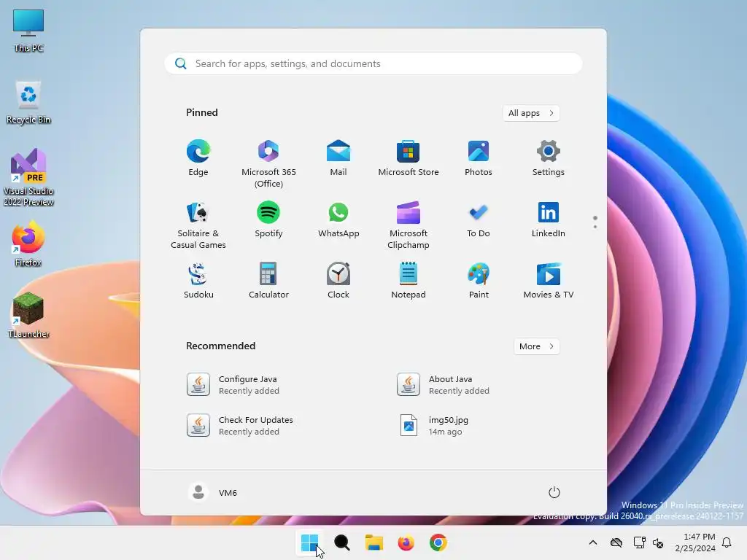Open the Mail app
Viewport: 747px width, 560px height.
pyautogui.click(x=338, y=158)
